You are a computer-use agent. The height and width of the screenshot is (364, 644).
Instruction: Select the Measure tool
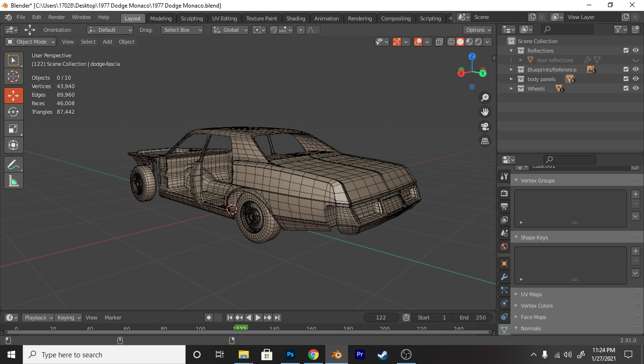click(13, 181)
